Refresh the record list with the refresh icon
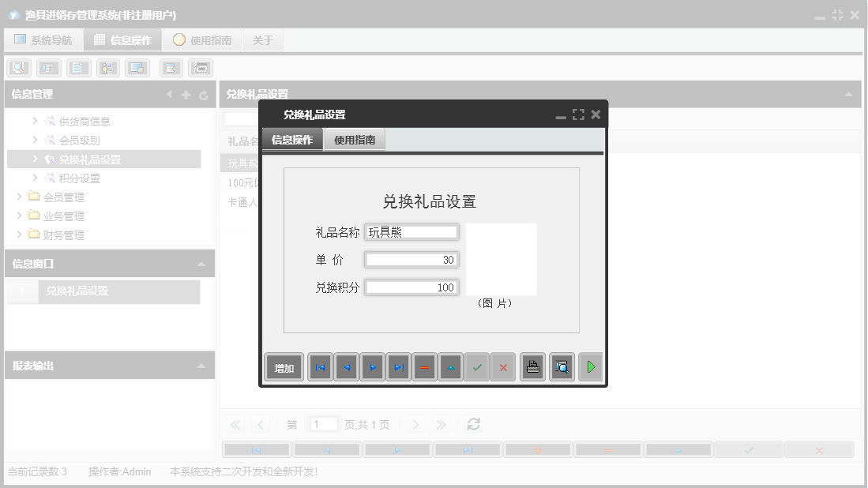This screenshot has width=868, height=488. (473, 424)
